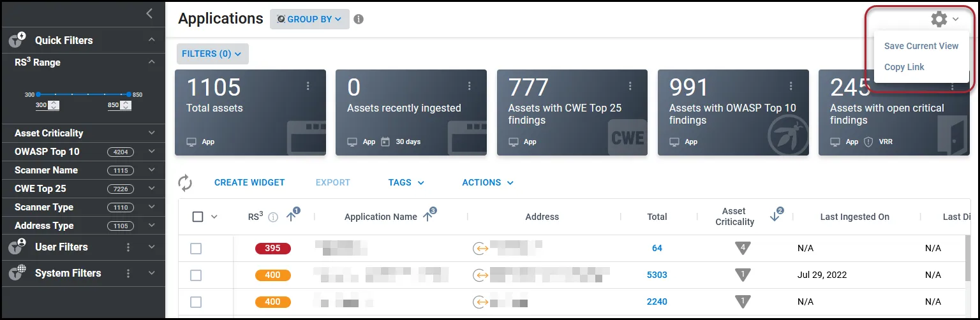Expand the CWE Top 25 filter
The image size is (980, 320).
click(152, 189)
